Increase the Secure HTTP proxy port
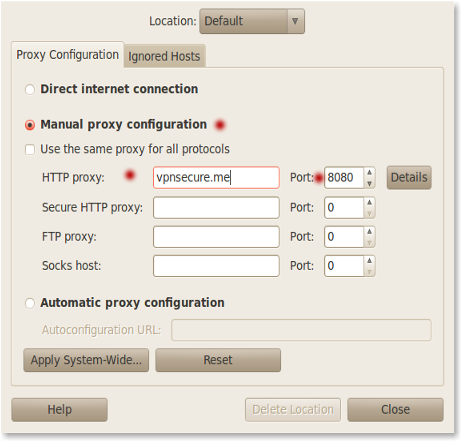The height and width of the screenshot is (441, 461). (x=369, y=202)
